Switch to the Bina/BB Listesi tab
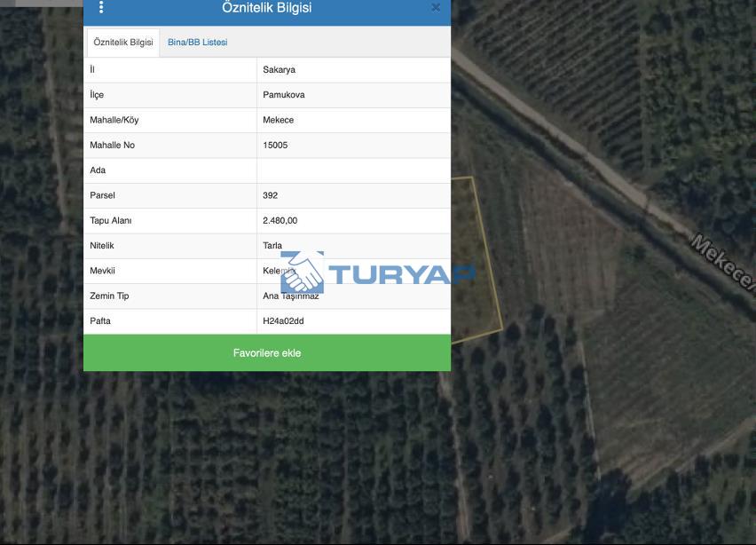This screenshot has width=756, height=545. pyautogui.click(x=197, y=43)
